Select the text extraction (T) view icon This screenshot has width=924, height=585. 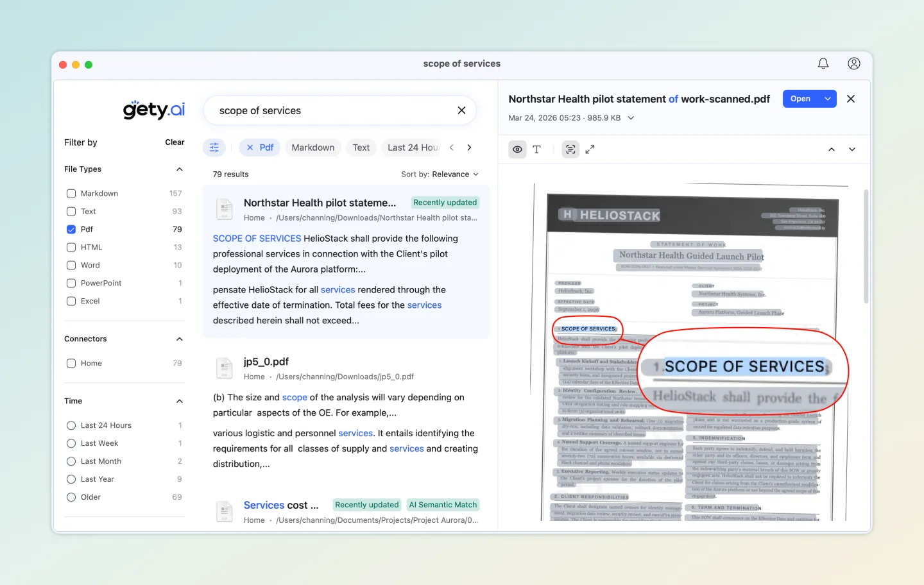tap(537, 149)
